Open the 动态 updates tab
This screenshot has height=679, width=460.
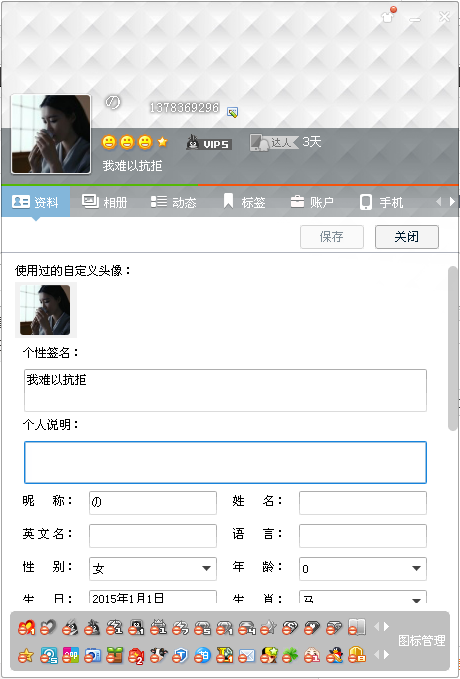[174, 202]
